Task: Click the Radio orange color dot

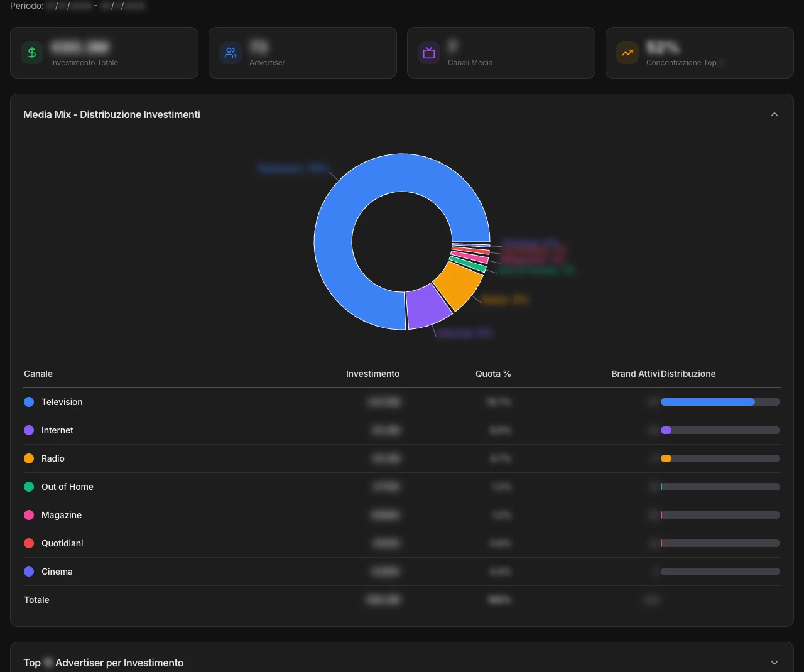Action: [x=29, y=458]
